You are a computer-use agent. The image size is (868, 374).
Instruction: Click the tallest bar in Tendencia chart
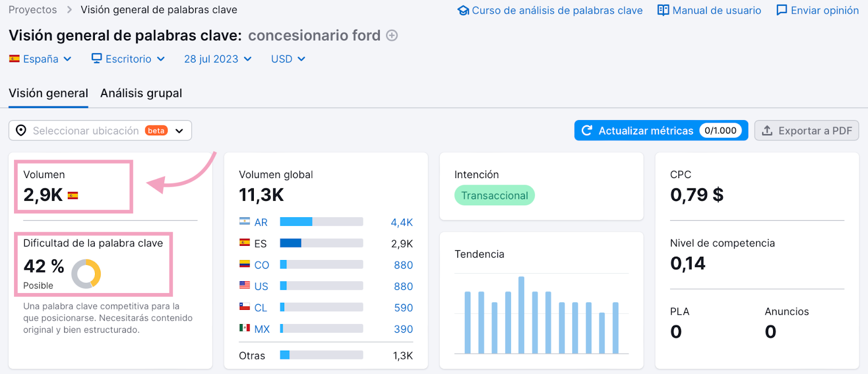click(x=521, y=315)
